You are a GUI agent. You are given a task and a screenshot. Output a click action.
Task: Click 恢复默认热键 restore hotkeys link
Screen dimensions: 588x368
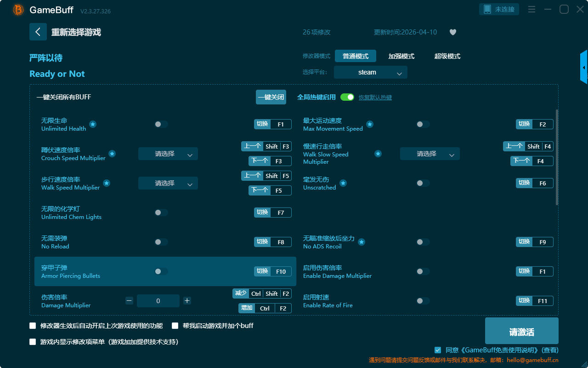tap(375, 98)
